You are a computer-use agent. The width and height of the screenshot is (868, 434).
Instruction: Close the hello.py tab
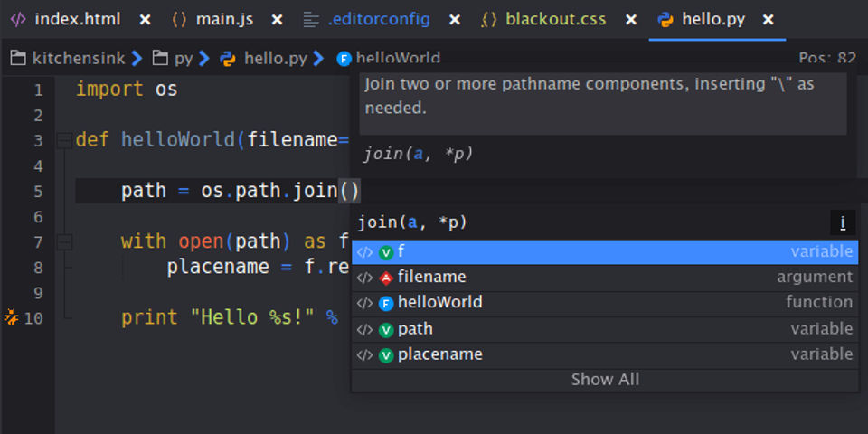pyautogui.click(x=769, y=20)
